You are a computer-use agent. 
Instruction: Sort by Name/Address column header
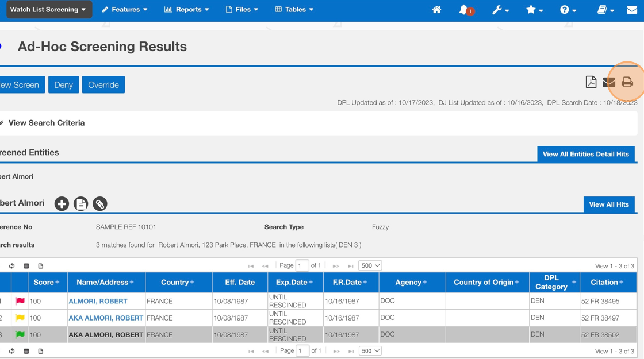[106, 282]
